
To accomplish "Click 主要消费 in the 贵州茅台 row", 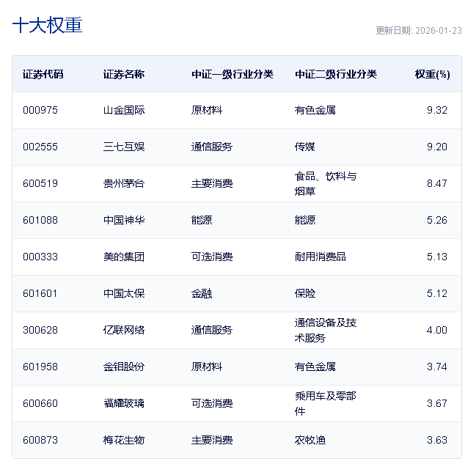I will tap(212, 183).
